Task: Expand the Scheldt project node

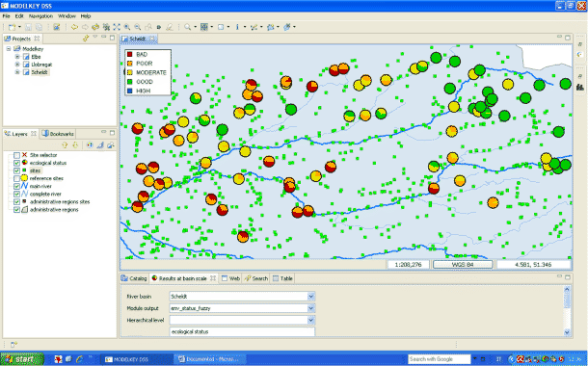Action: pyautogui.click(x=17, y=72)
